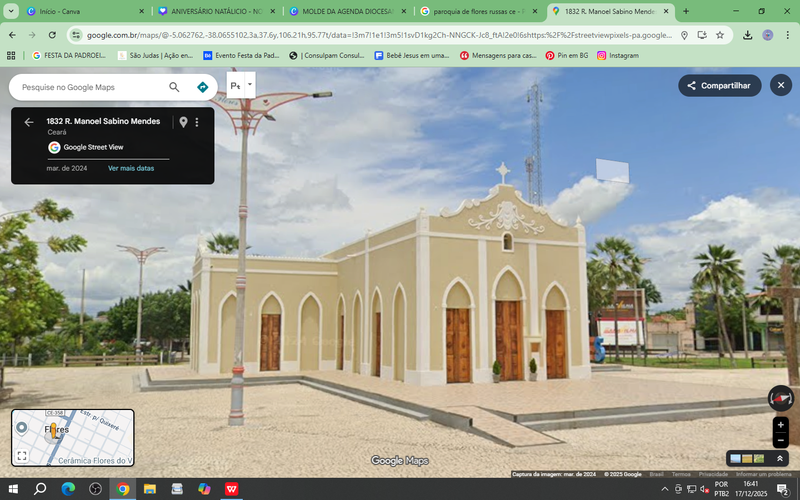Click the install app icon in address bar

click(702, 35)
